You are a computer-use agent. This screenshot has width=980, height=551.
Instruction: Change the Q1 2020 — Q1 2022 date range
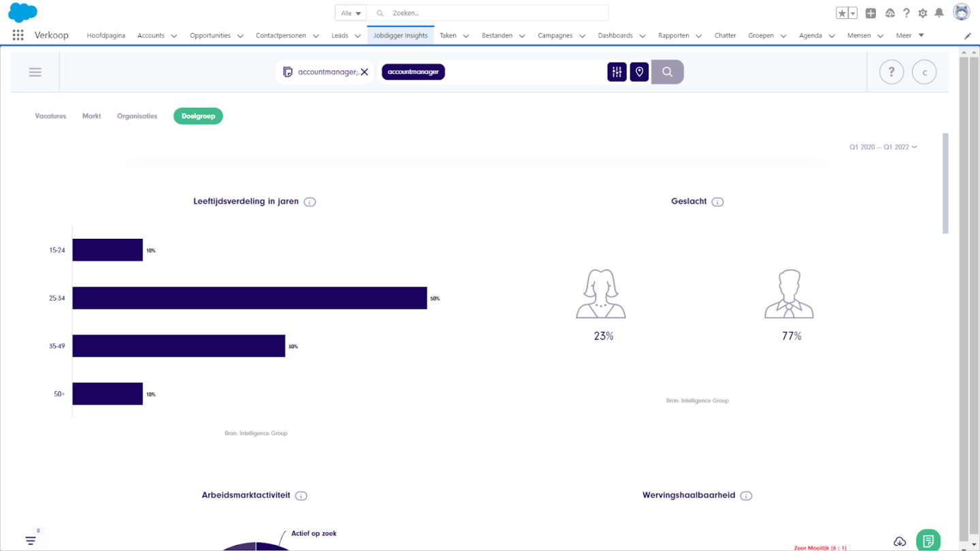pos(883,147)
